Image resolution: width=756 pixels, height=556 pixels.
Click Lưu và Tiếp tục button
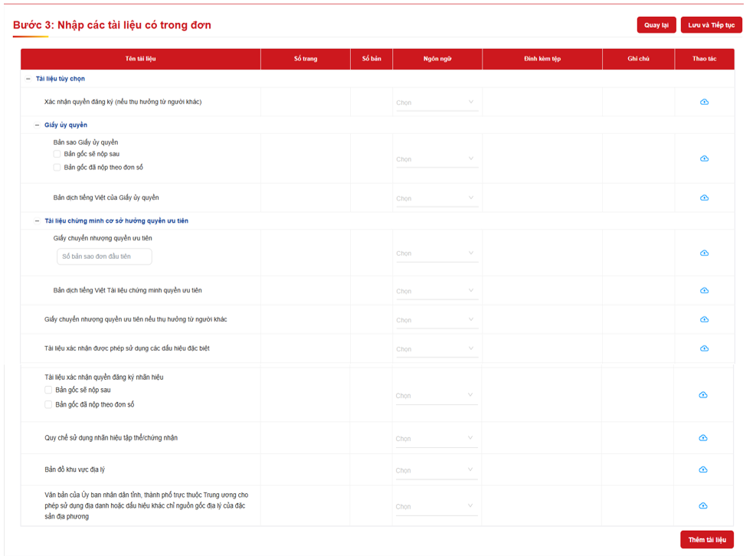tap(711, 25)
